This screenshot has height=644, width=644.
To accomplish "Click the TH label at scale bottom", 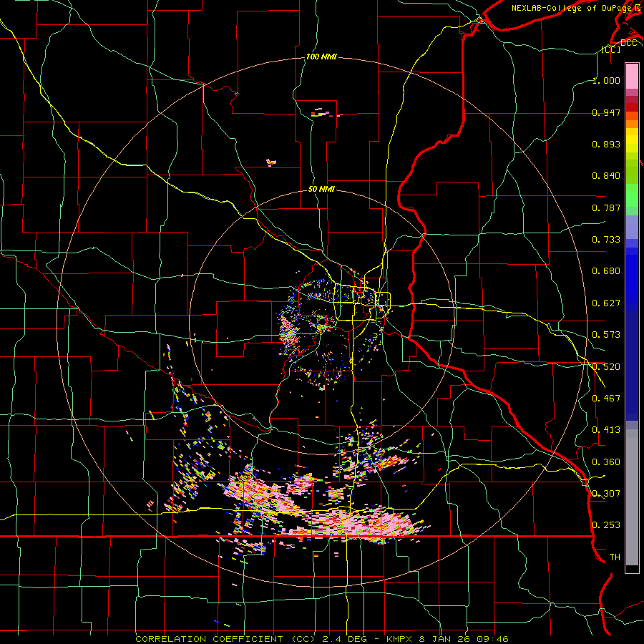I will 615,557.
